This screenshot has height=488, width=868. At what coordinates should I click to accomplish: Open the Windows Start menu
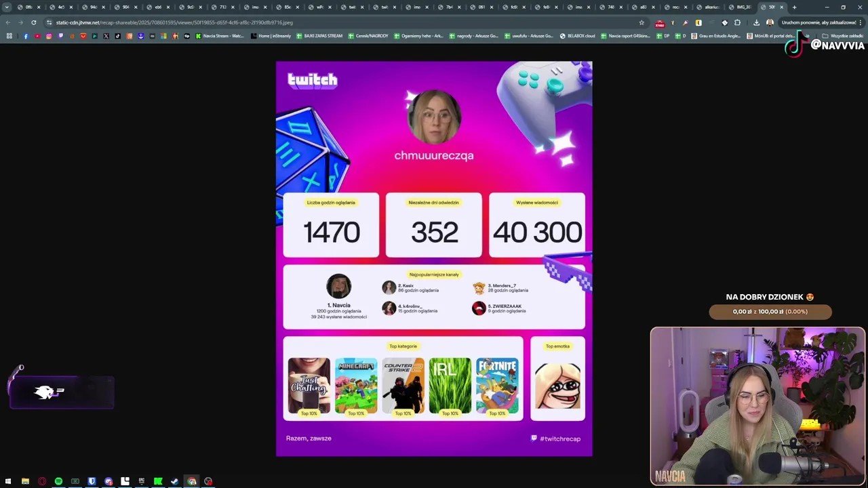8,481
